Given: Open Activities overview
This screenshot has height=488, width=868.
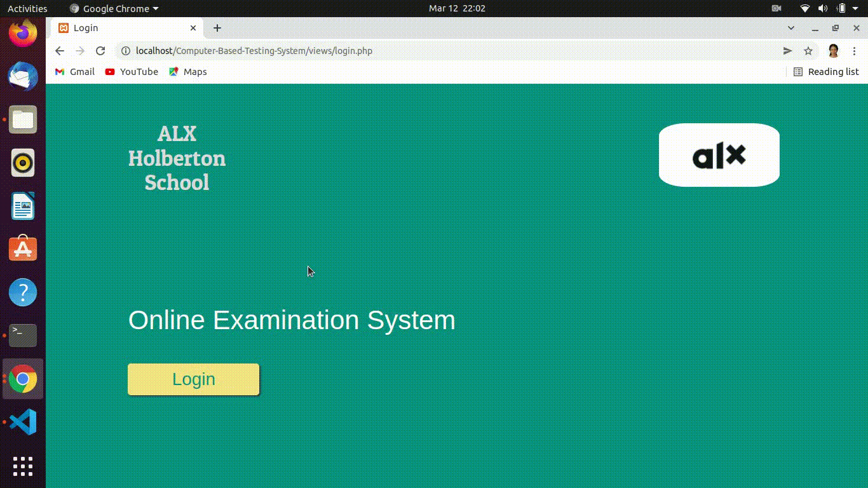Looking at the screenshot, I should 27,8.
